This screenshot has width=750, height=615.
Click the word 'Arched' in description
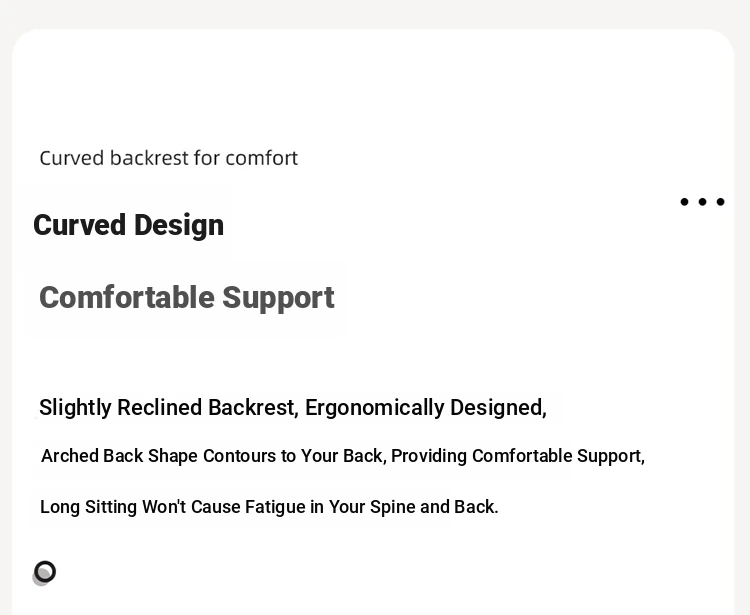coord(70,456)
